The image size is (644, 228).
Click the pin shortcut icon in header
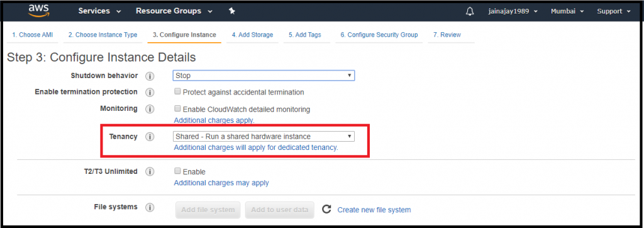(x=231, y=11)
